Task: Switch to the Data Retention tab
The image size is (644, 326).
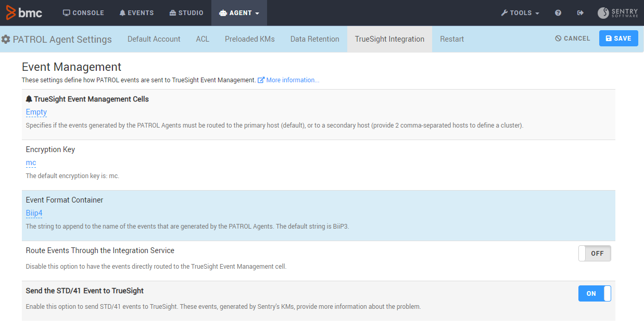Action: [314, 39]
